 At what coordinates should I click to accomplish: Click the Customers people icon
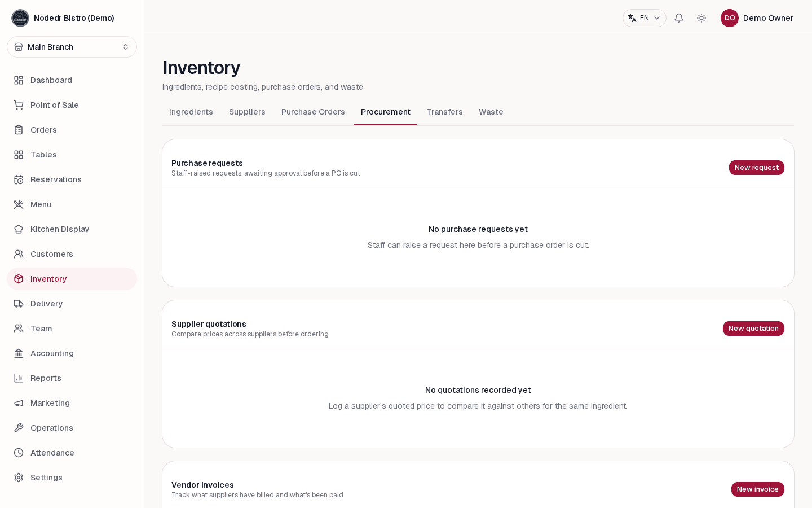(19, 254)
